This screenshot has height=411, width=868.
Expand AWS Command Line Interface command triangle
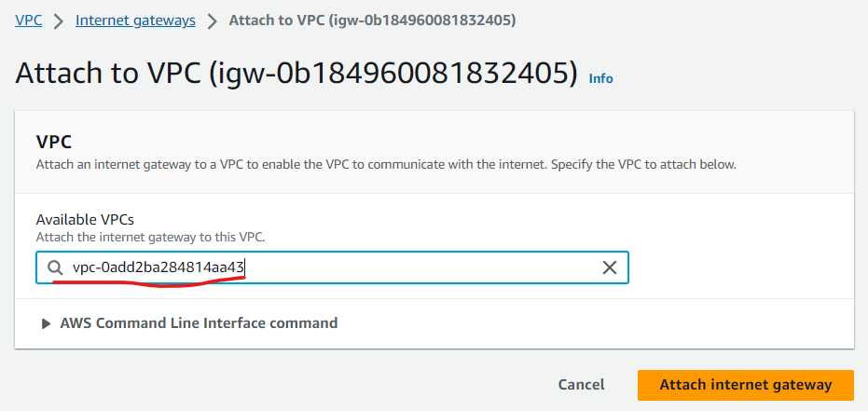[x=47, y=323]
